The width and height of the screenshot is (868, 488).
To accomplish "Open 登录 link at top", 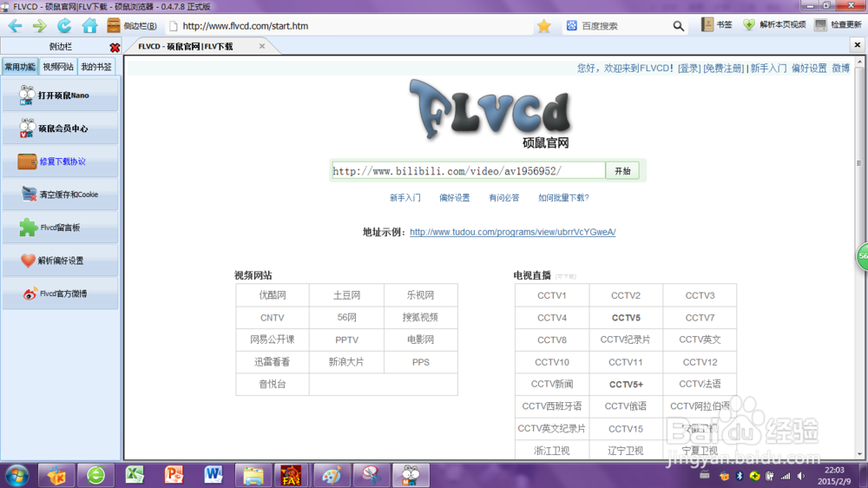I will tap(689, 68).
